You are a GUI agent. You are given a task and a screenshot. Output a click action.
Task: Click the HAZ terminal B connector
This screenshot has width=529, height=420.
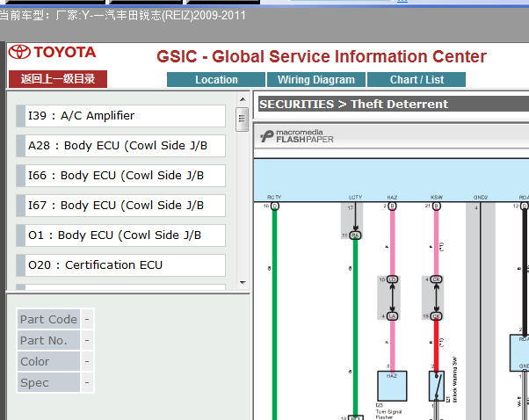tap(392, 206)
